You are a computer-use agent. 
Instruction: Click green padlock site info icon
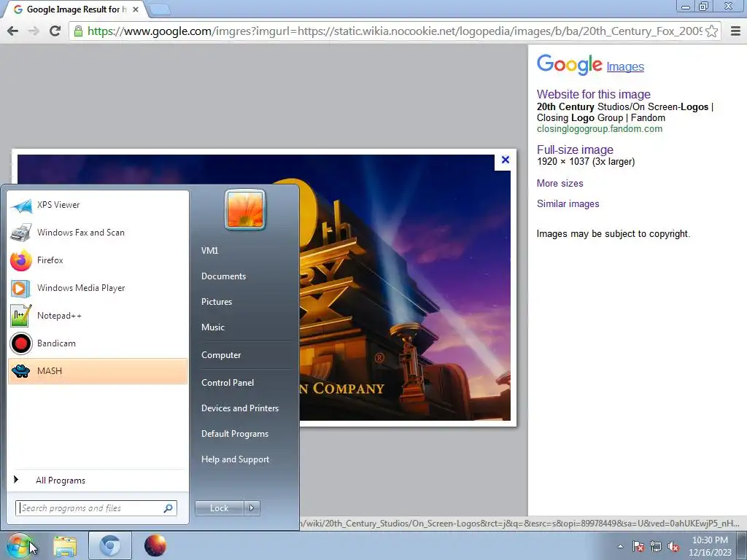pyautogui.click(x=78, y=31)
